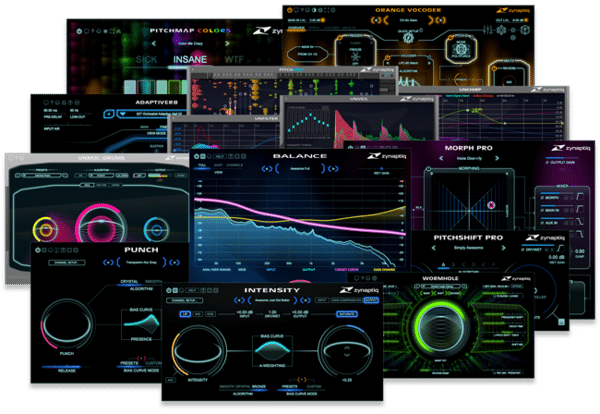Select previous preset arrow in Orange Vocoder
This screenshot has width=600, height=414.
tap(375, 20)
